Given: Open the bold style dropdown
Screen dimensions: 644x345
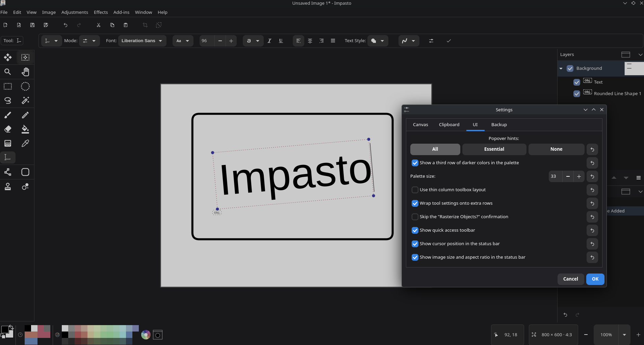Looking at the screenshot, I should click(x=253, y=41).
